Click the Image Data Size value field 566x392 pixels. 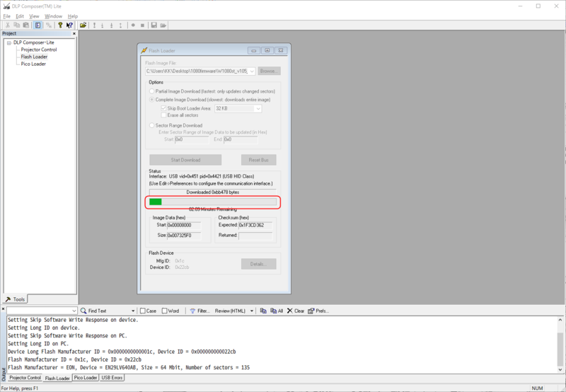pyautogui.click(x=184, y=236)
